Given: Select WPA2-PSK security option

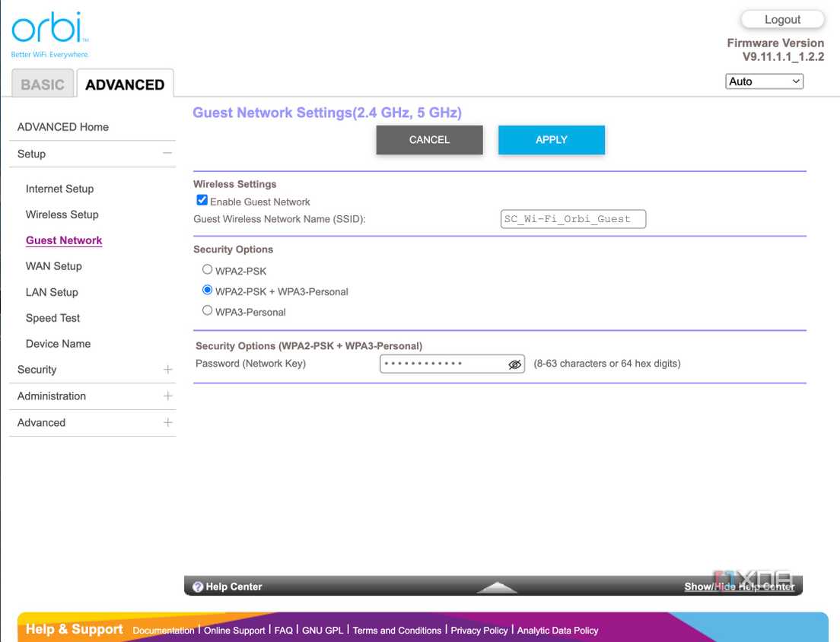Looking at the screenshot, I should click(x=207, y=269).
